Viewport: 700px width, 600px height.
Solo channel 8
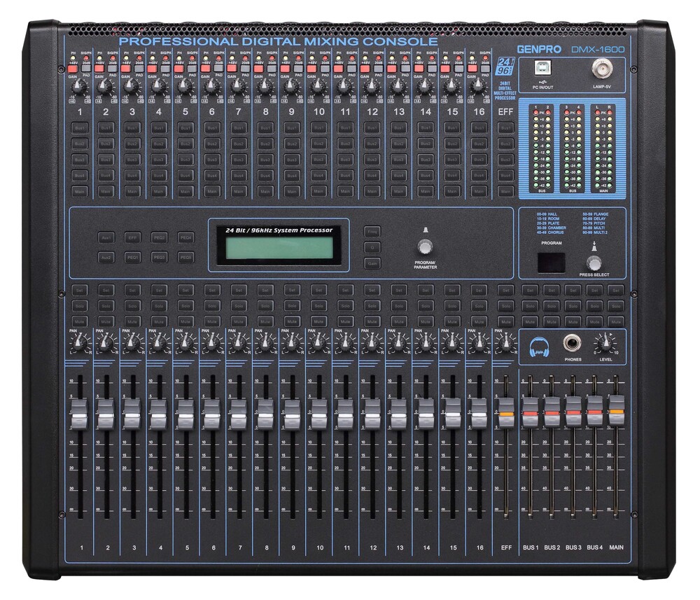coord(265,306)
